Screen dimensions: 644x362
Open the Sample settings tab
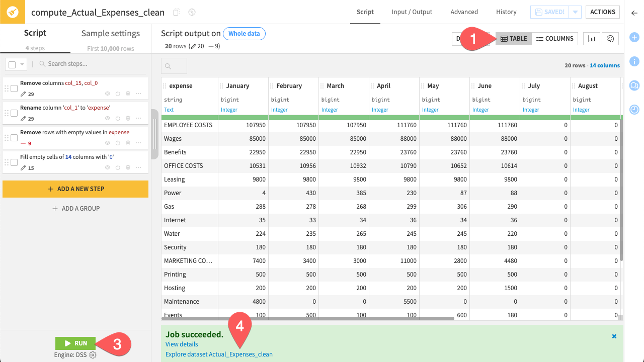[110, 33]
